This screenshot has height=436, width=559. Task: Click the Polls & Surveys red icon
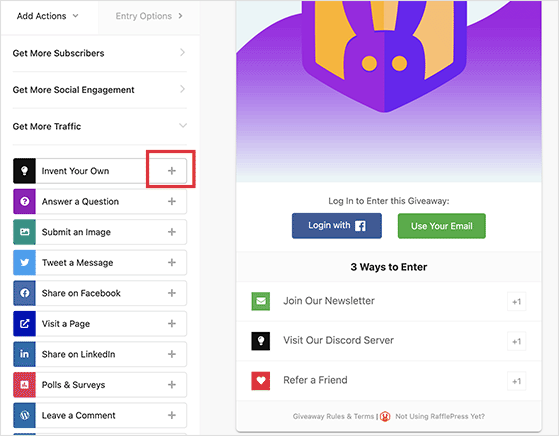(24, 385)
